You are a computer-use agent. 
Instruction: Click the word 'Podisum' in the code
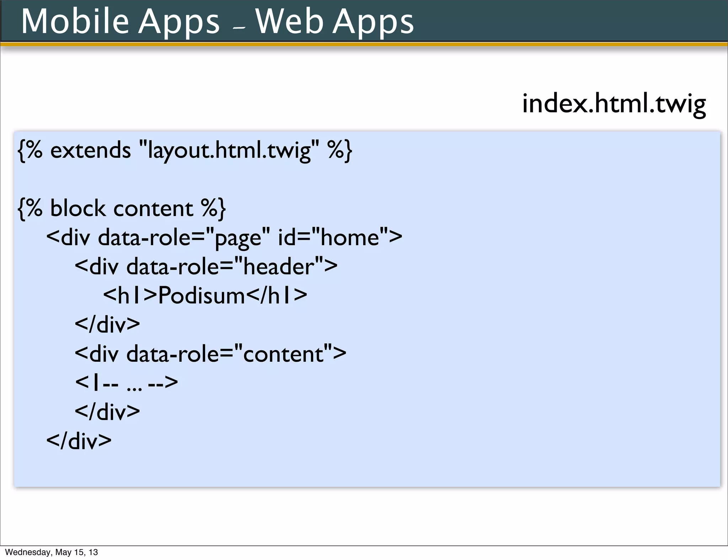click(202, 296)
